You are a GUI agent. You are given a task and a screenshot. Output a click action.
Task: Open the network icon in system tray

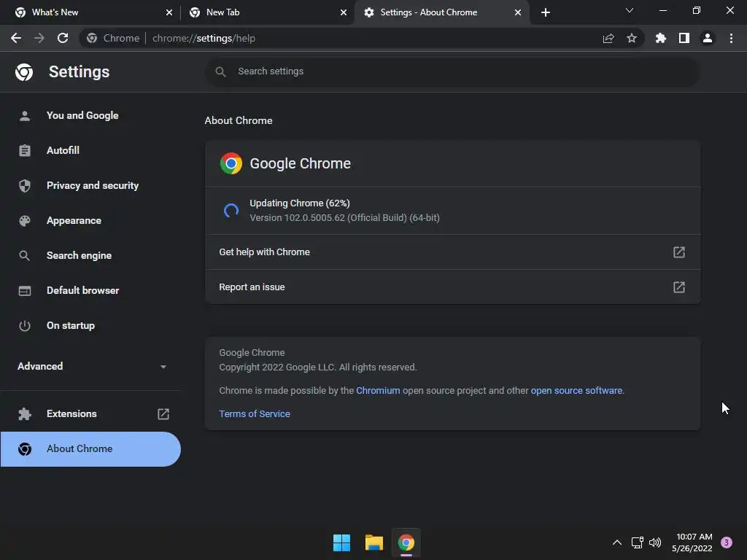click(637, 542)
